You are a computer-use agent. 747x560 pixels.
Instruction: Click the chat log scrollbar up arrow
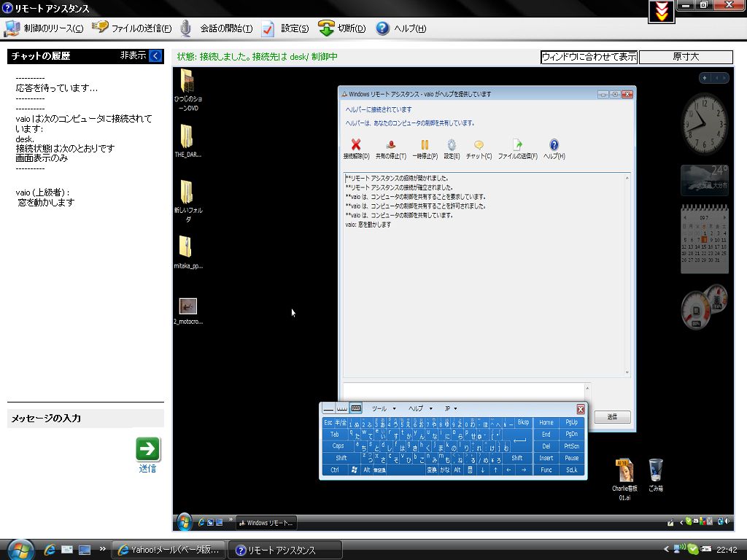tap(627, 178)
